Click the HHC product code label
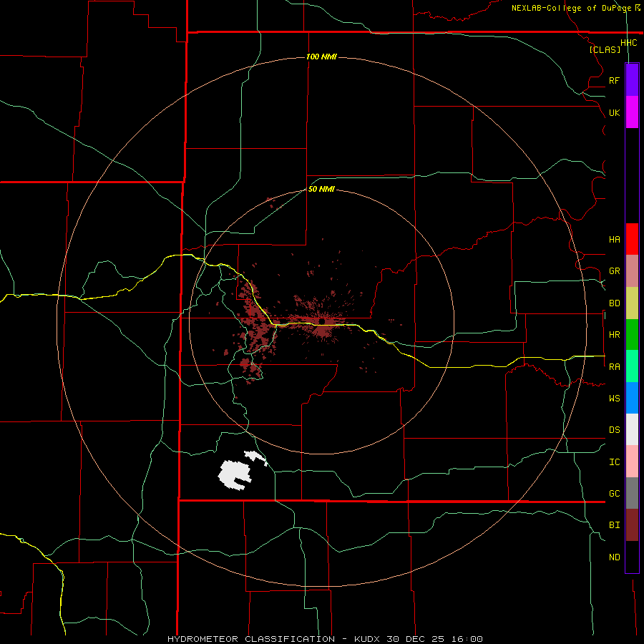 tap(629, 43)
